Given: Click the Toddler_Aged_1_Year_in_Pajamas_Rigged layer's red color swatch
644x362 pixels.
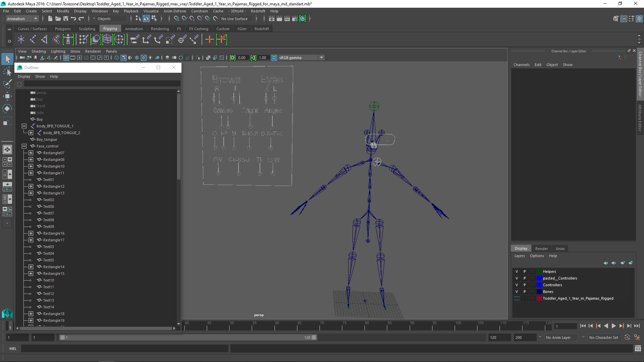Looking at the screenshot, I should point(539,298).
